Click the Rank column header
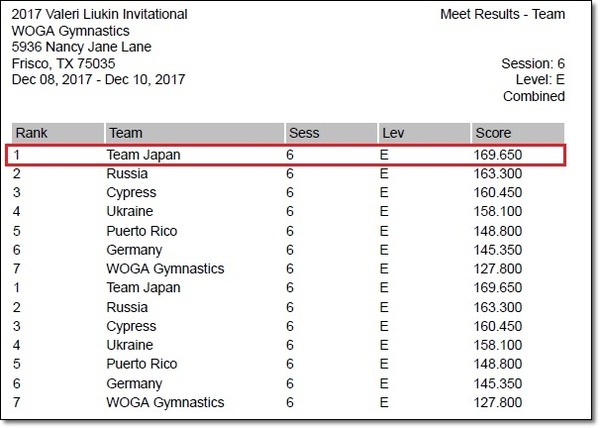The image size is (600, 428). [58, 133]
